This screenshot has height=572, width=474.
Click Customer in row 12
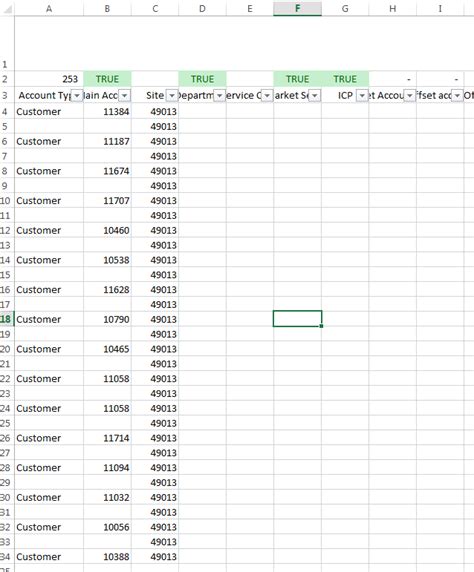pos(38,231)
